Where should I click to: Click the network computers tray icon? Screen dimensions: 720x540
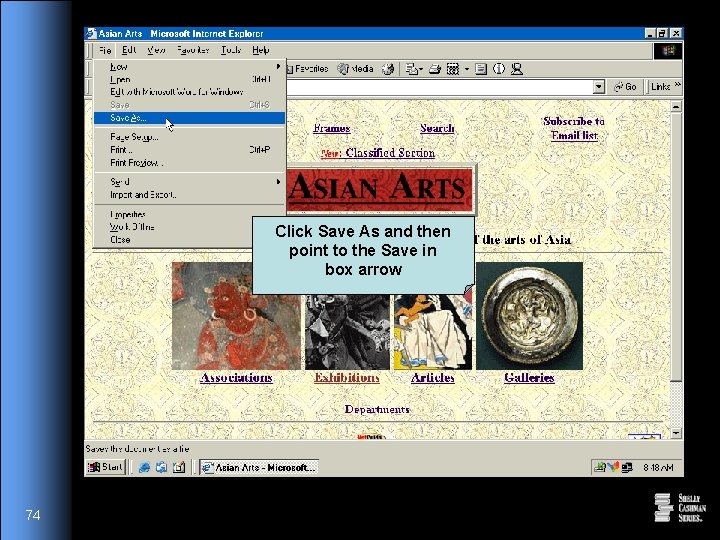(x=627, y=467)
